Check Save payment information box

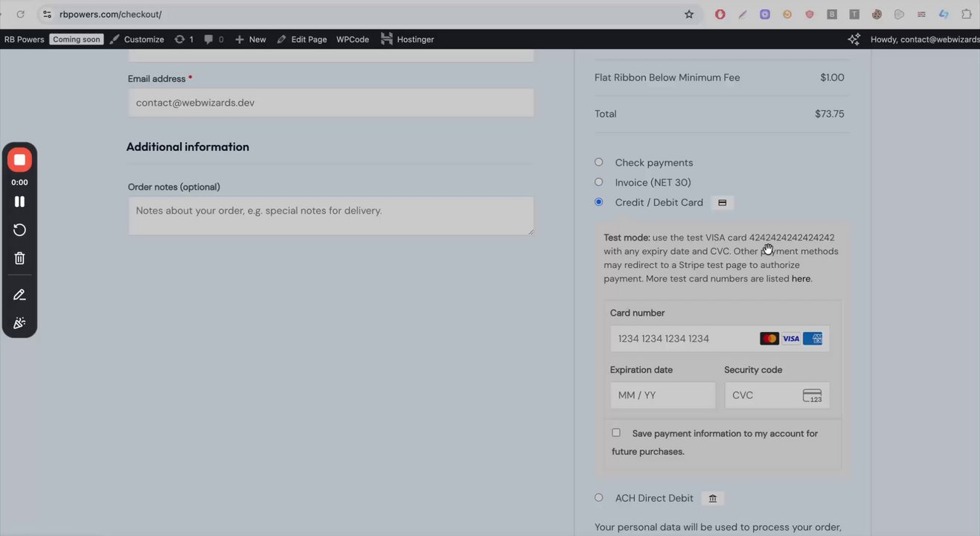coord(616,433)
